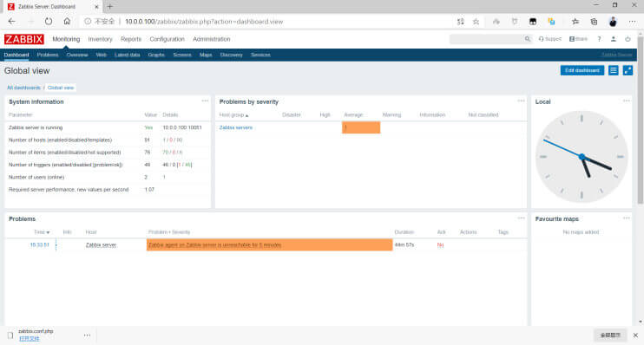Open Global view breadcrumb link
The height and width of the screenshot is (345, 644).
point(61,88)
